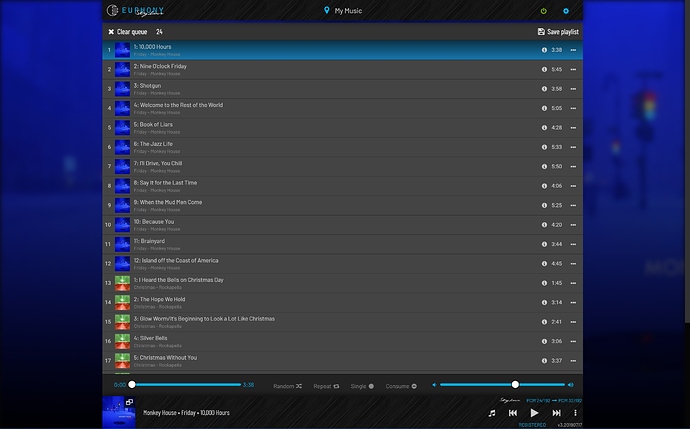Show info for Nine O'clock Friday

(544, 70)
